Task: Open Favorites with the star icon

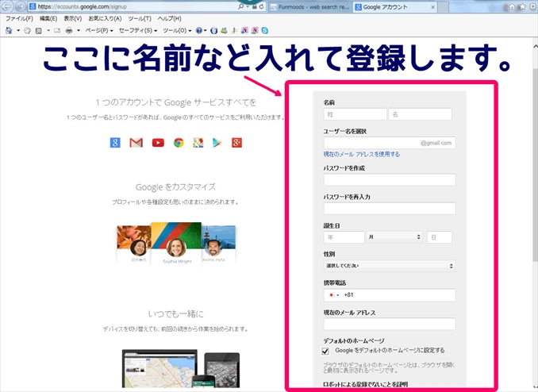Action: 522,6
